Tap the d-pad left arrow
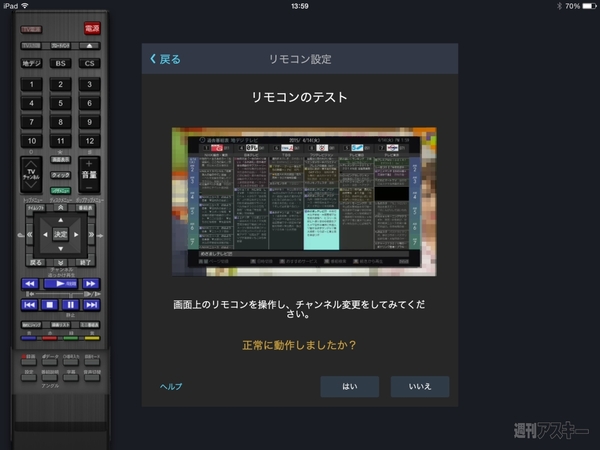This screenshot has width=600, height=450. (x=45, y=234)
